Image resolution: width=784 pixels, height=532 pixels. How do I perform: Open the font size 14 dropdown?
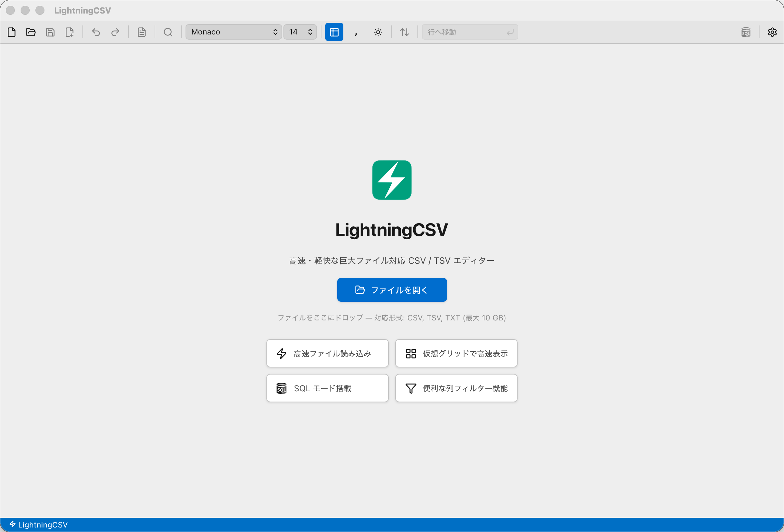pos(300,32)
